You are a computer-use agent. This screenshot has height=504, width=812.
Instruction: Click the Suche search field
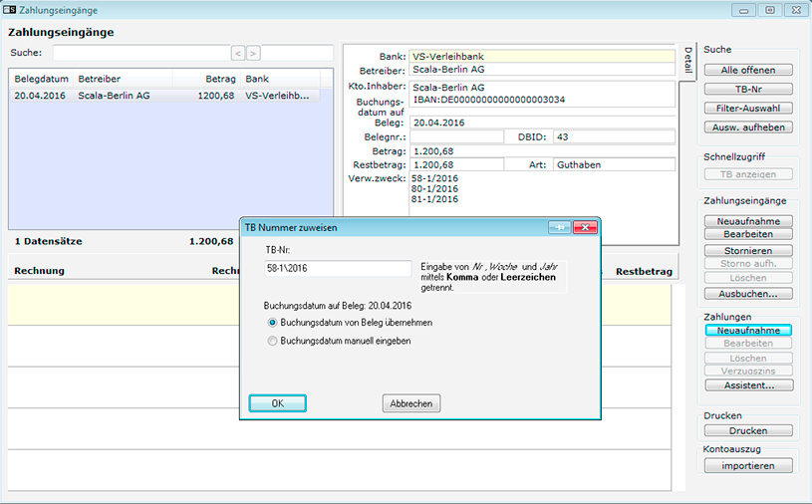139,53
